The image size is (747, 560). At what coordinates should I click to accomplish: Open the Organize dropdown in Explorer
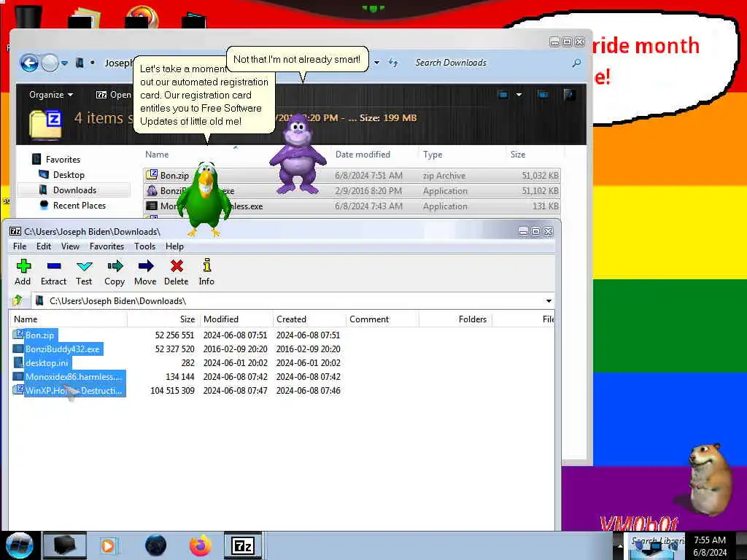point(51,95)
